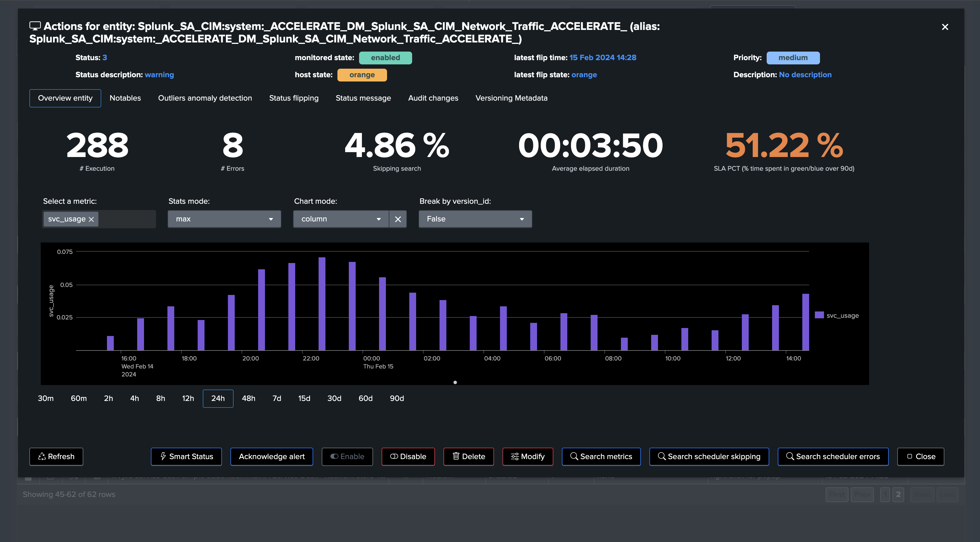
Task: Select the 4h time range
Action: (135, 398)
